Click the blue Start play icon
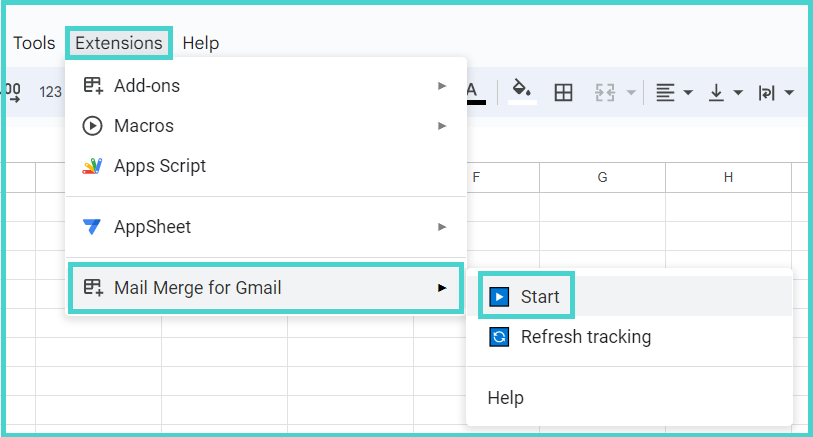Screen dimensions: 813x437 499,297
